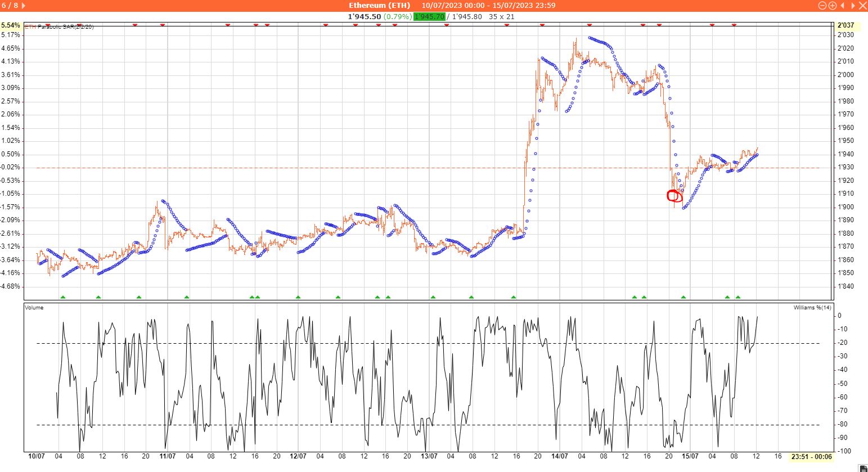Click the last red sell arrow marker

coord(734,25)
